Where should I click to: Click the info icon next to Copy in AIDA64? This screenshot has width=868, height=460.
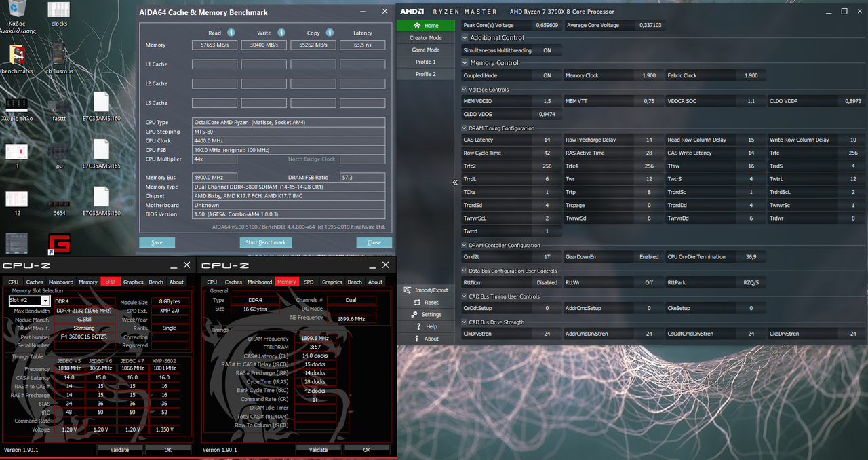point(330,33)
